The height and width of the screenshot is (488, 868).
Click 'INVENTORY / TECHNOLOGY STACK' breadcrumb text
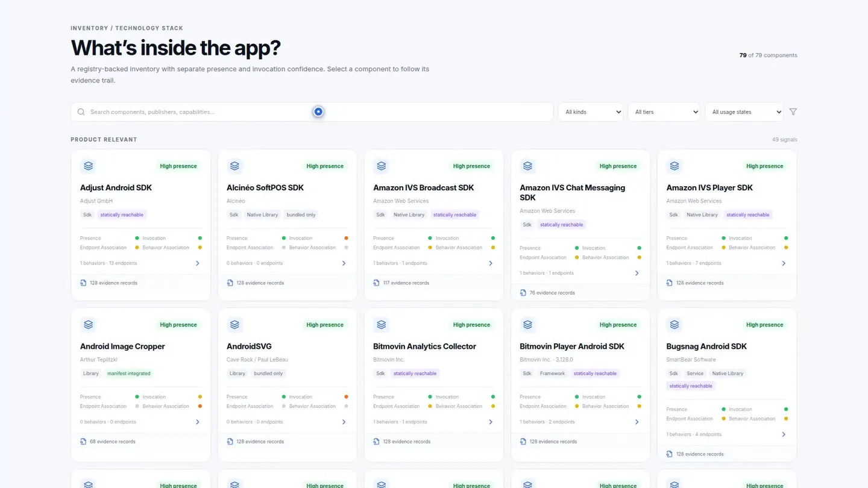click(x=127, y=28)
